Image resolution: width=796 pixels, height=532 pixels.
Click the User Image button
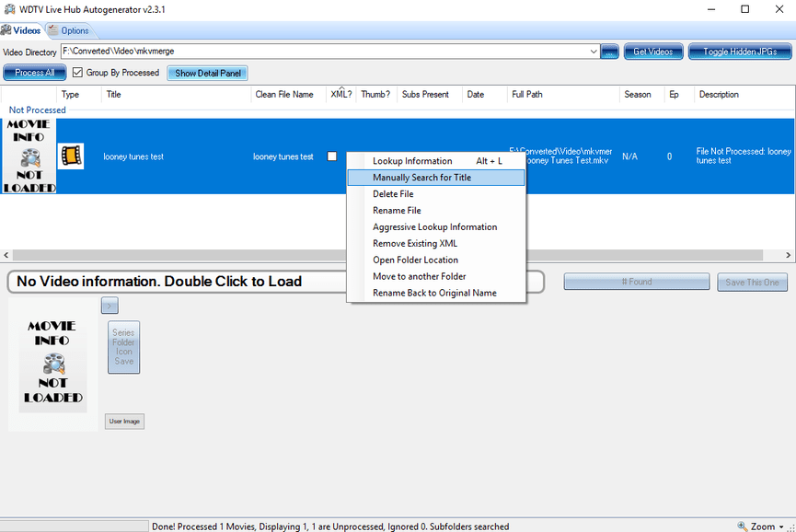[x=124, y=422]
